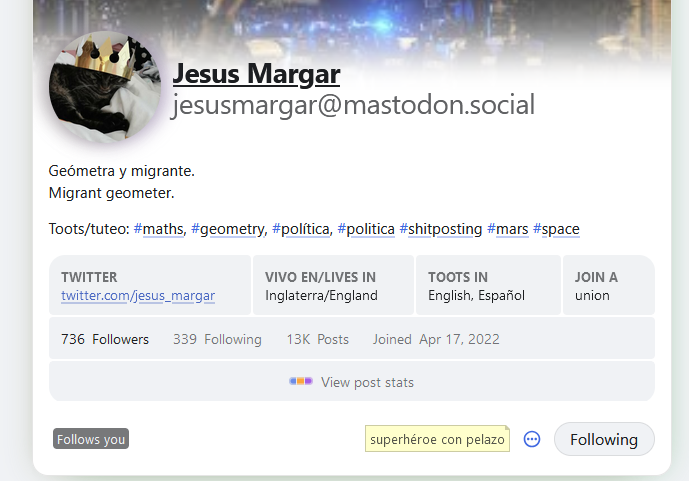Open the #mars hashtag
689x481 pixels.
pos(508,229)
